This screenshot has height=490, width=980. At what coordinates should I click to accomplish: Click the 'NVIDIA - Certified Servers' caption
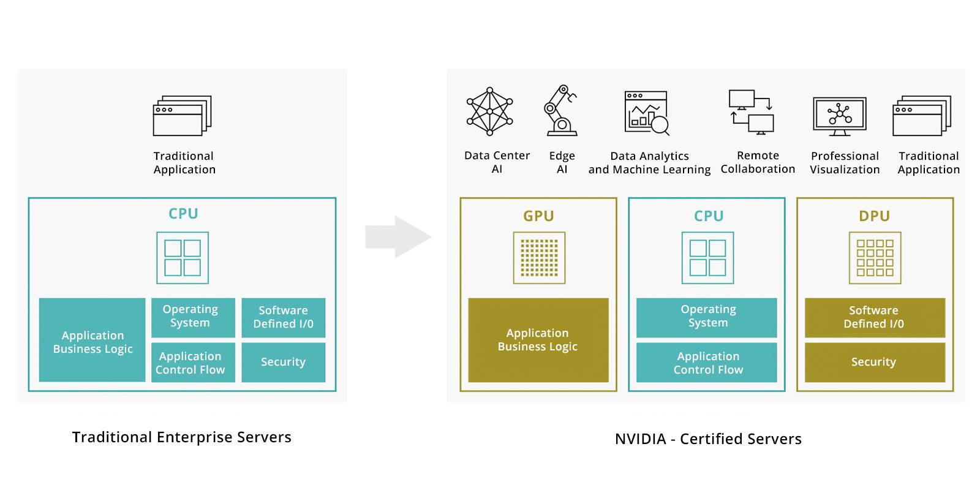(708, 439)
